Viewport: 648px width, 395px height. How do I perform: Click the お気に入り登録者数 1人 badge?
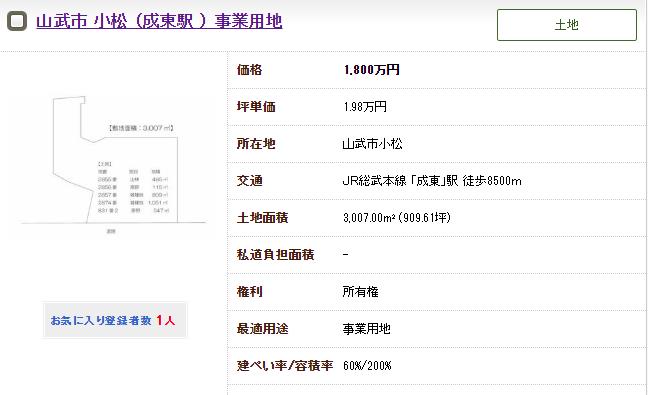(x=114, y=320)
